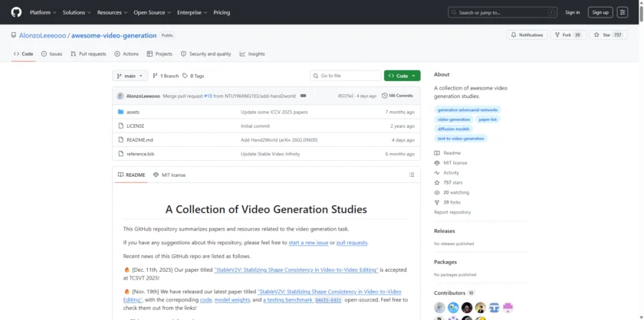This screenshot has width=644, height=320.
Task: Click the paper-list topic tag
Action: pyautogui.click(x=488, y=119)
